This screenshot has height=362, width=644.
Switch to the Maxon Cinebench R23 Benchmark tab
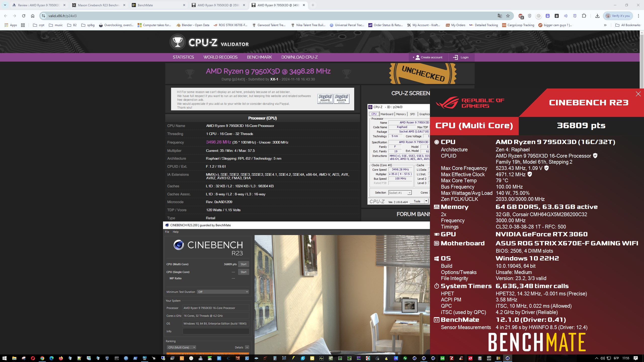[x=99, y=5]
